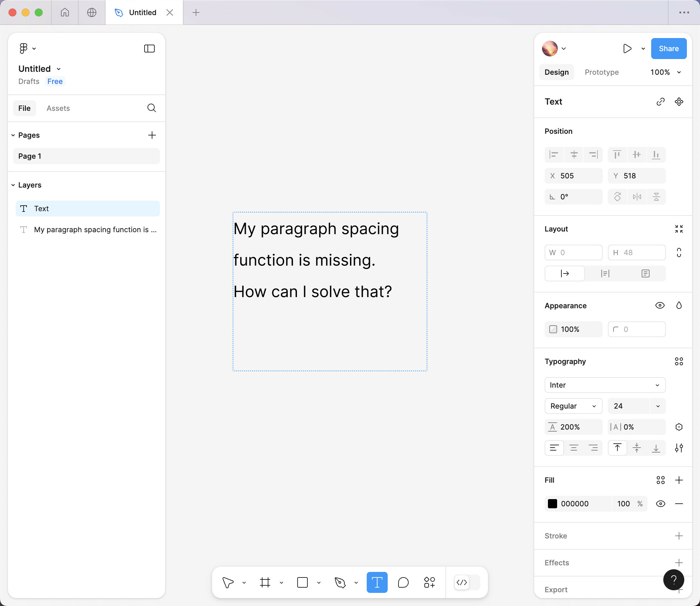Click the rotate 90 degrees icon
Screen dimensions: 700x606
coord(617,196)
